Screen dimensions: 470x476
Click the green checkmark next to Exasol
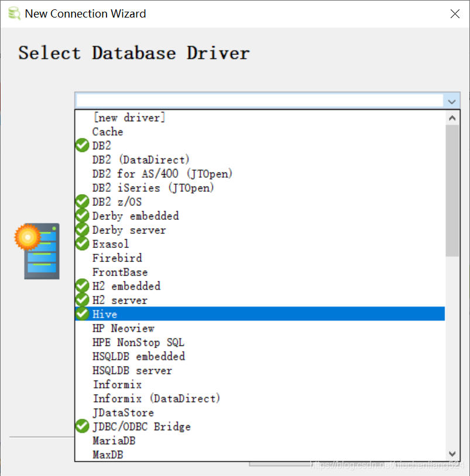[x=81, y=243]
